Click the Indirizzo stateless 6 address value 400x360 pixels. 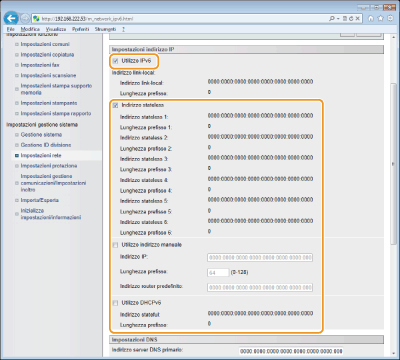coord(260,221)
